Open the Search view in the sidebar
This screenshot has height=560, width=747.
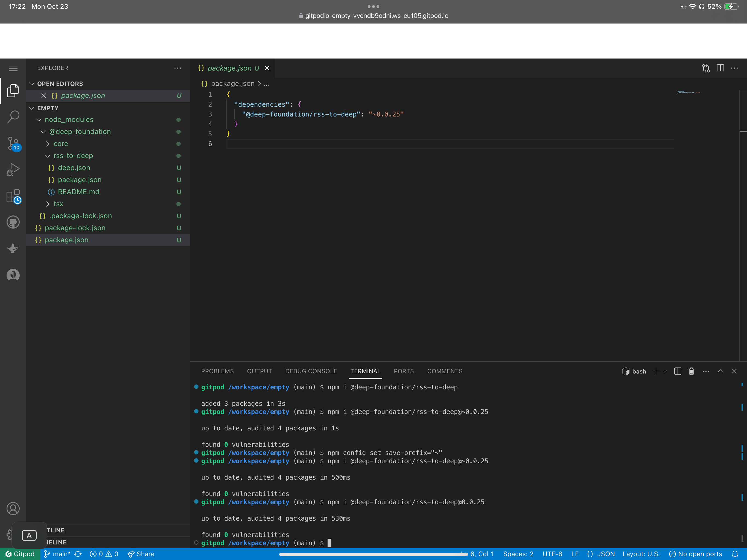pyautogui.click(x=13, y=116)
